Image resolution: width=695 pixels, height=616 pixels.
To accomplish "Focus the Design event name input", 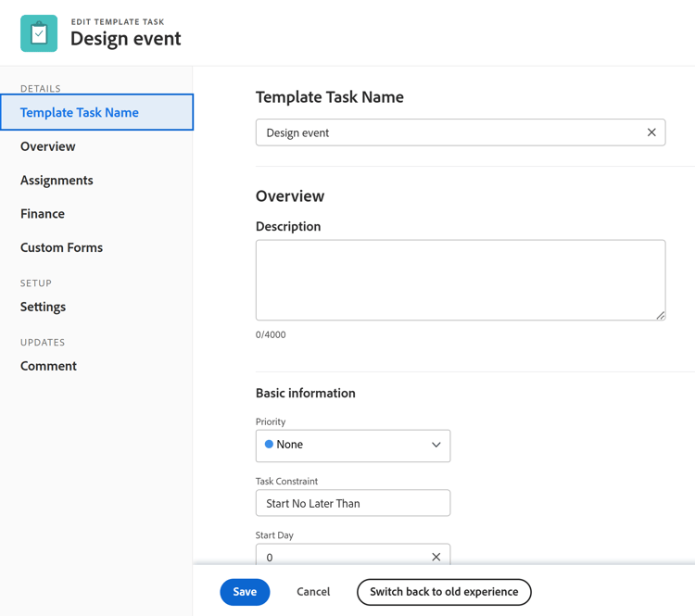I will [461, 132].
